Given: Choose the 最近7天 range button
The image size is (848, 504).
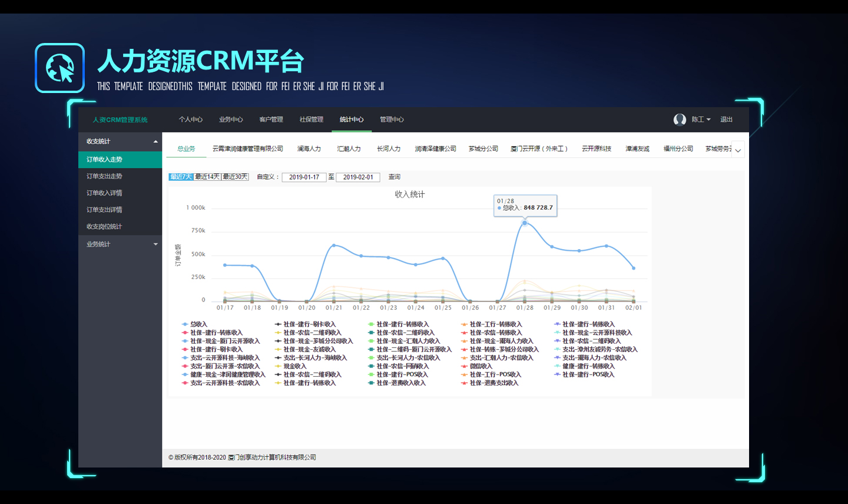Looking at the screenshot, I should tap(181, 177).
